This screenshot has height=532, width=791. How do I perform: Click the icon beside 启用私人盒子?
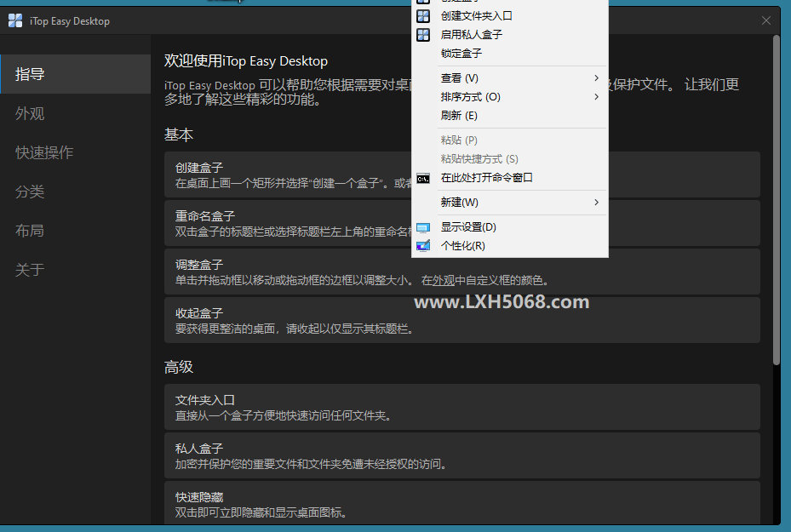tap(423, 35)
